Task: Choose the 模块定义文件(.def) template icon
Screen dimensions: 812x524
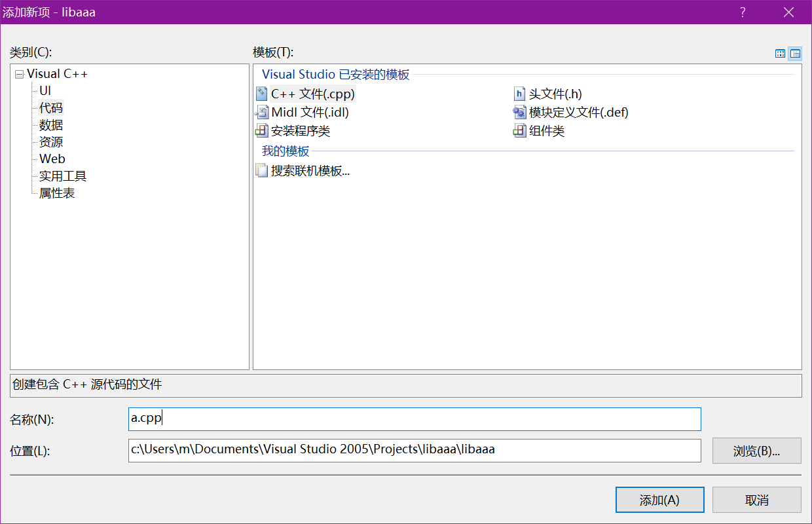Action: [519, 112]
